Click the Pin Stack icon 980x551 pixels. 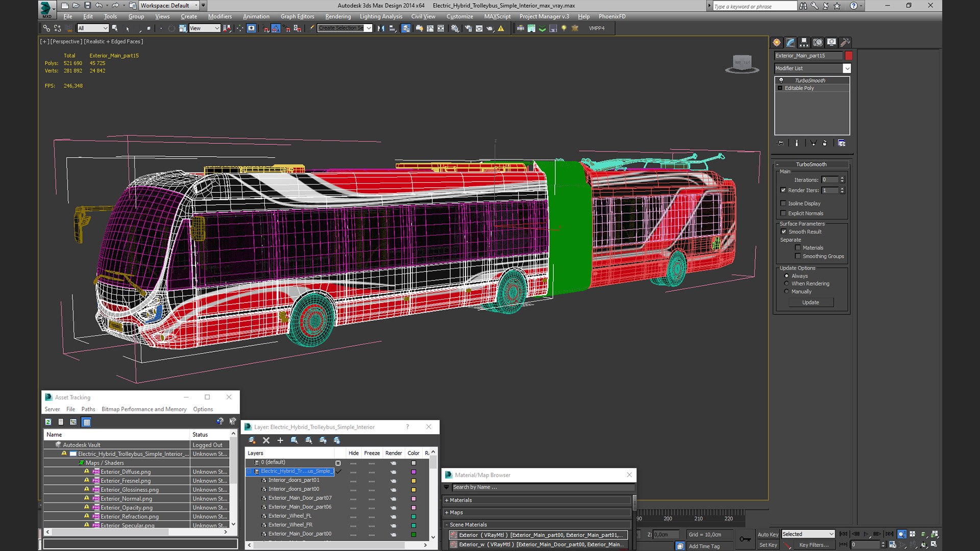(x=780, y=143)
